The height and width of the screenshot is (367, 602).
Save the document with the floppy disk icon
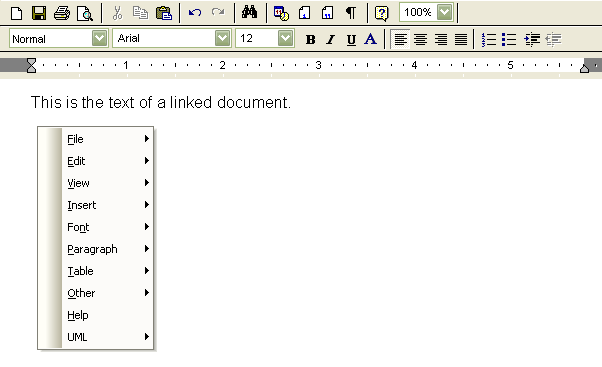pyautogui.click(x=39, y=13)
